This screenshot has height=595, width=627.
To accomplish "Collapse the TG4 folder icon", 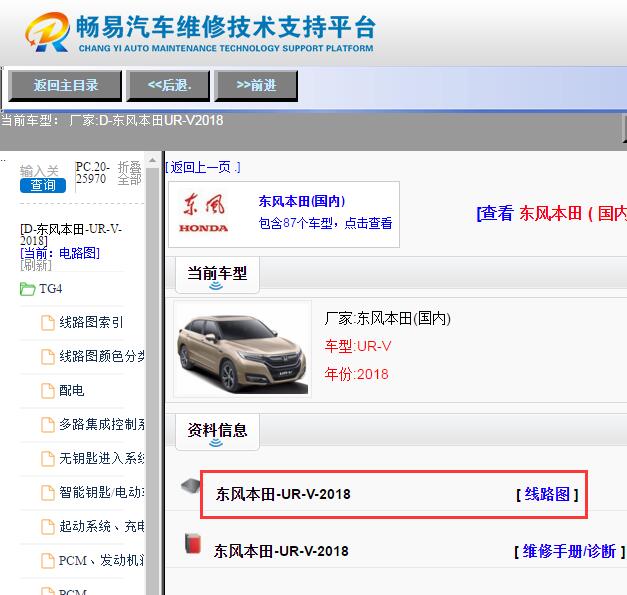I will (x=28, y=289).
